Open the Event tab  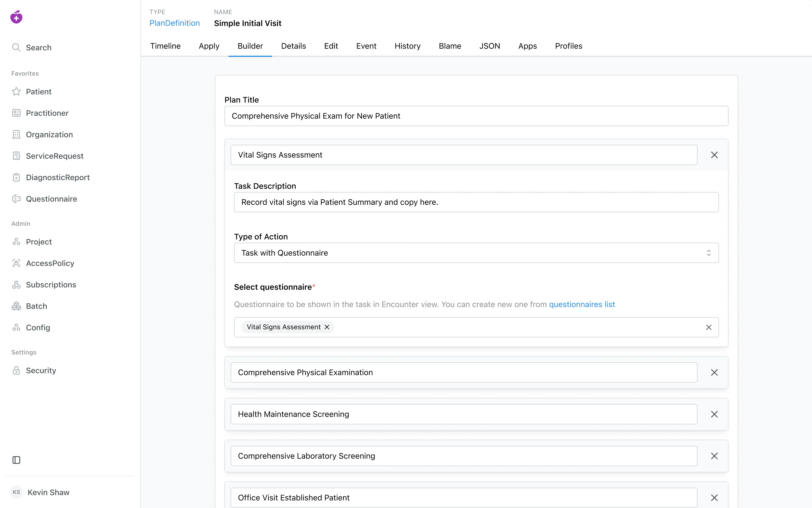point(366,46)
